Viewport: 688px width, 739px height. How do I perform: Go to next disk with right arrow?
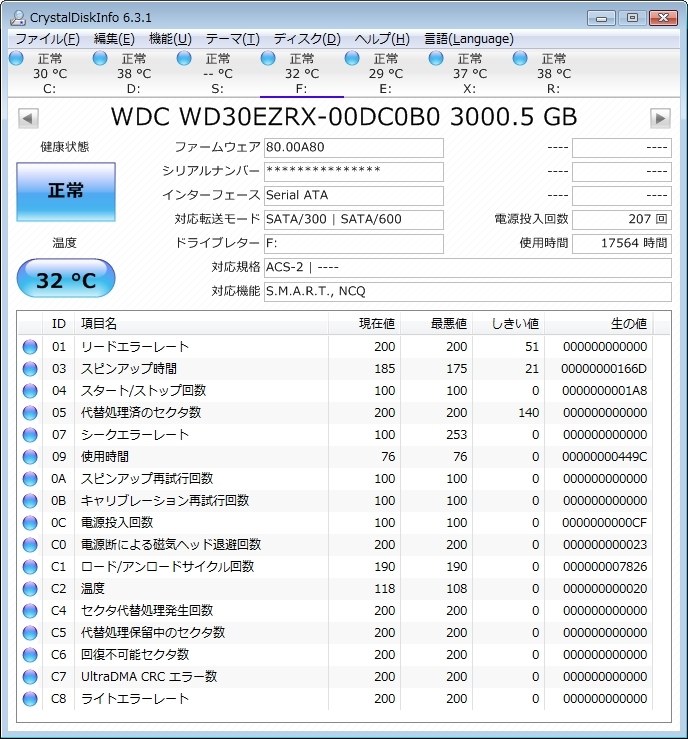coord(660,118)
